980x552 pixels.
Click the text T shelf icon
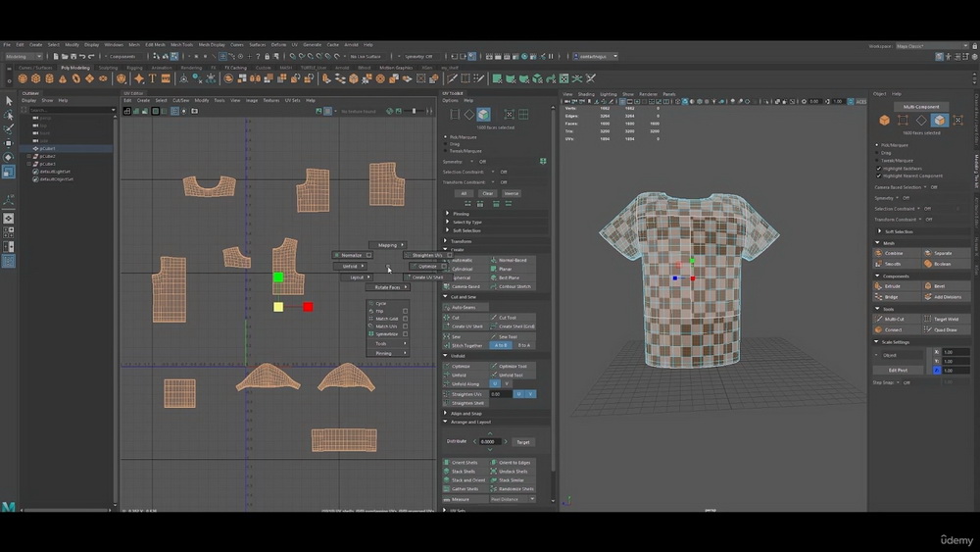coord(152,78)
